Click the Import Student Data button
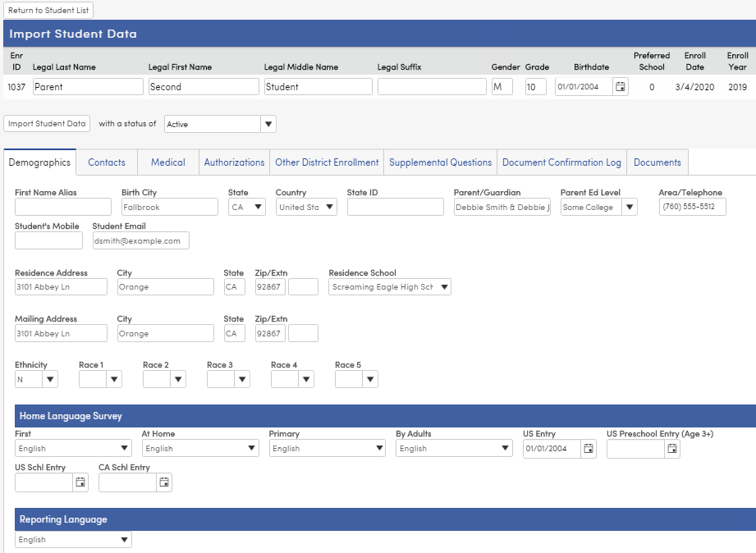This screenshot has height=553, width=756. pyautogui.click(x=47, y=123)
